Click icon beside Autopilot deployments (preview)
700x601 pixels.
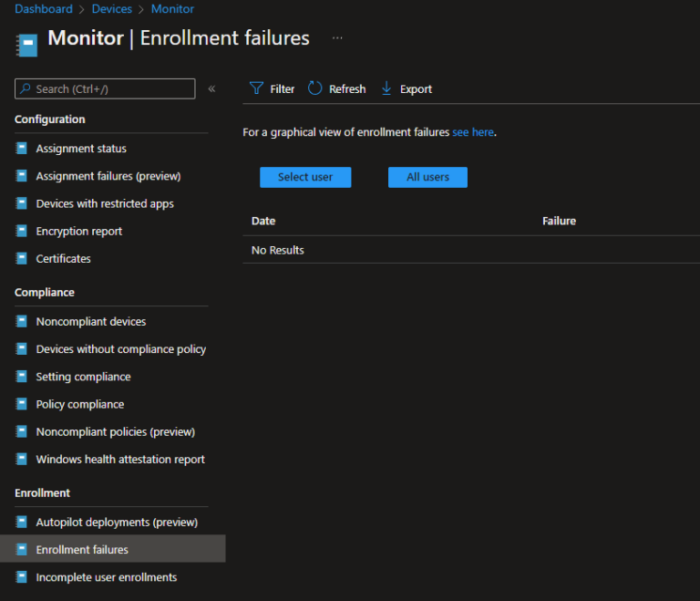coord(22,522)
